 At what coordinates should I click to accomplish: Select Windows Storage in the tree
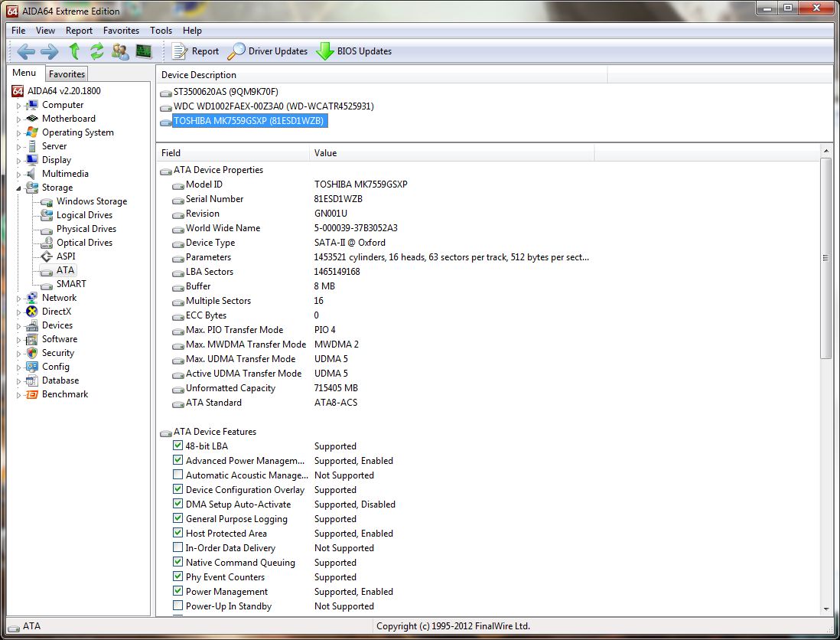tap(92, 201)
